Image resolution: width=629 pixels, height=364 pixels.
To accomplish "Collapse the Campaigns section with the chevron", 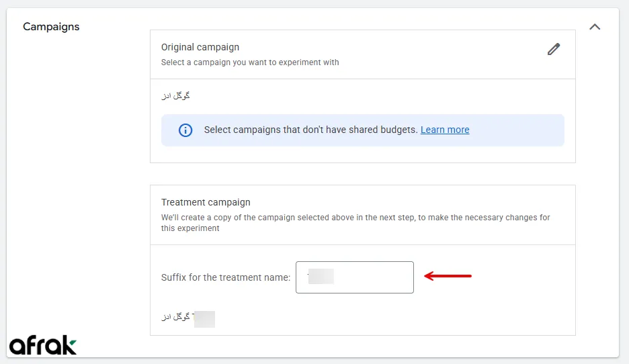I will (x=595, y=27).
